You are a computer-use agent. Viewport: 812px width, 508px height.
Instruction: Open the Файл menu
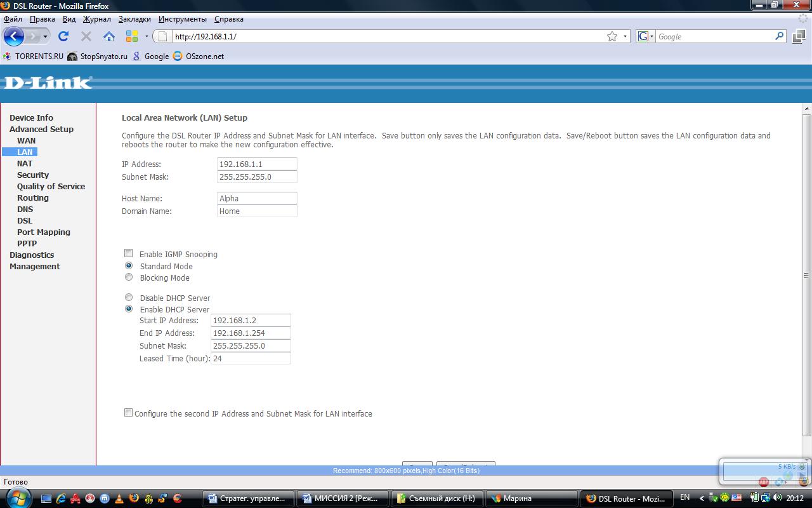pos(13,19)
